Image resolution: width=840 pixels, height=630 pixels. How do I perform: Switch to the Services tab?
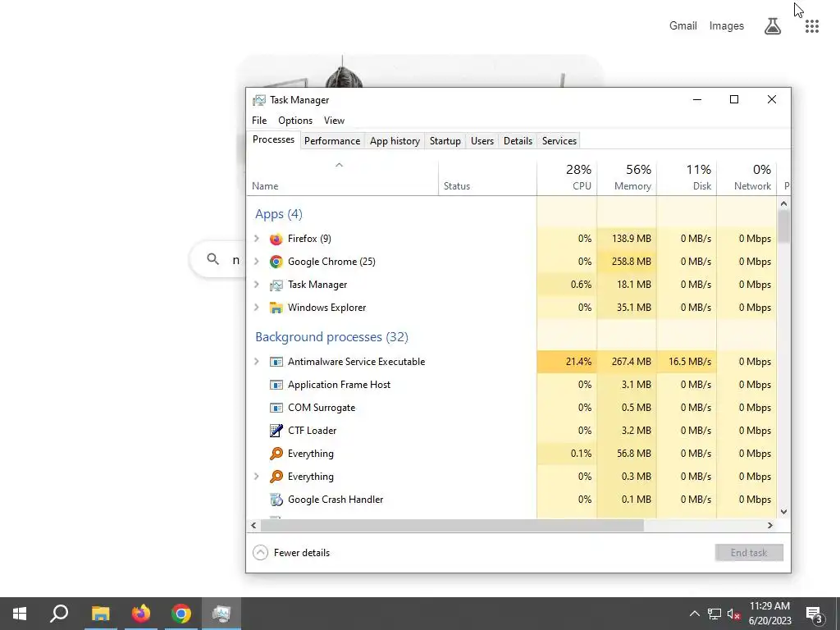pyautogui.click(x=559, y=141)
